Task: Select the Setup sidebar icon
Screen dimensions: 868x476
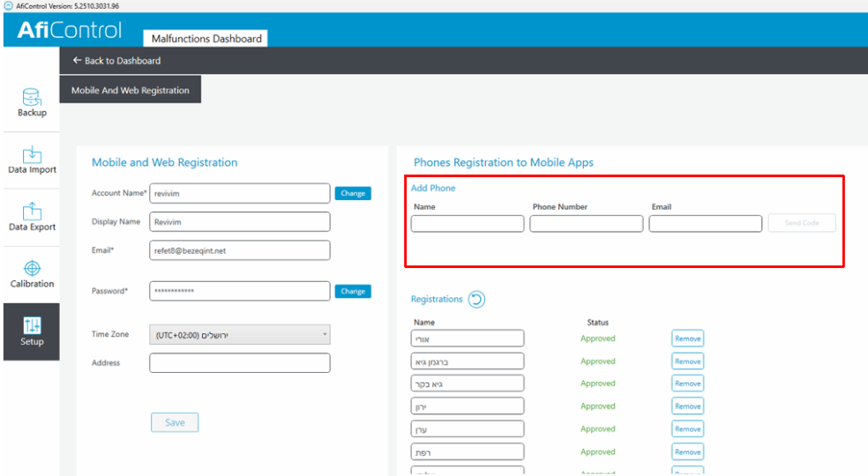Action: coord(32,331)
